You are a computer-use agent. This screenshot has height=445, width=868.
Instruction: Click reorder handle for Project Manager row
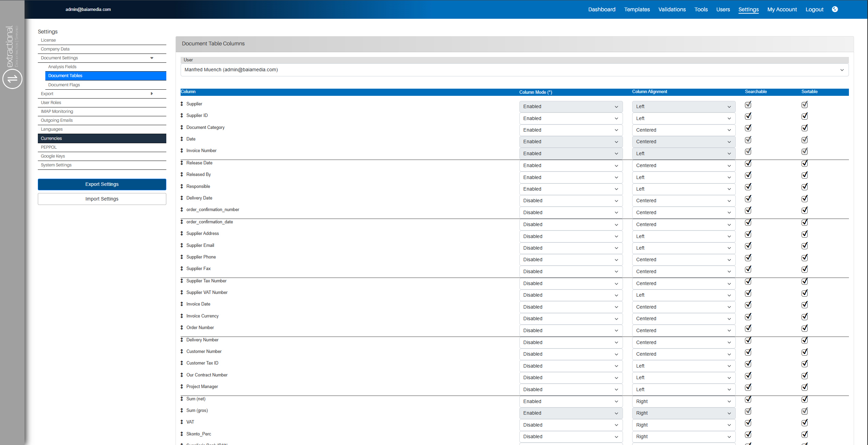182,386
